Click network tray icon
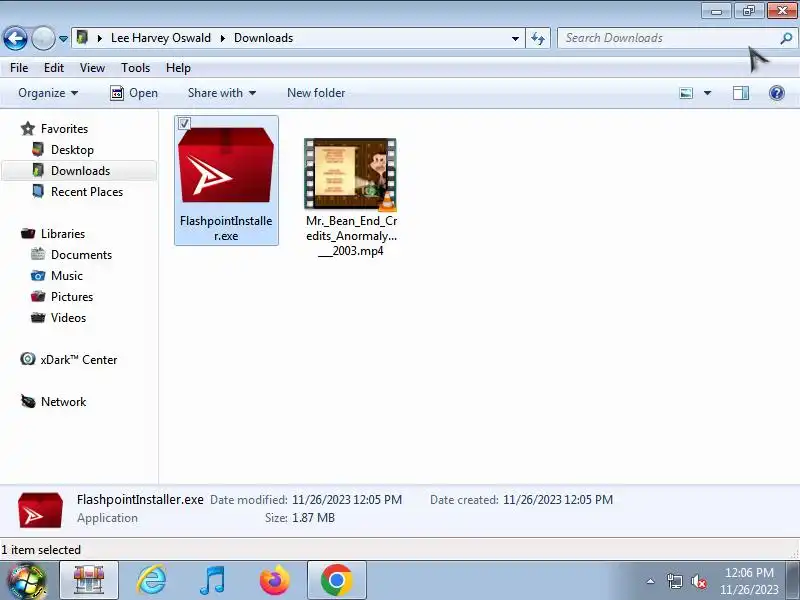Screen dimensions: 800x600 (674, 581)
